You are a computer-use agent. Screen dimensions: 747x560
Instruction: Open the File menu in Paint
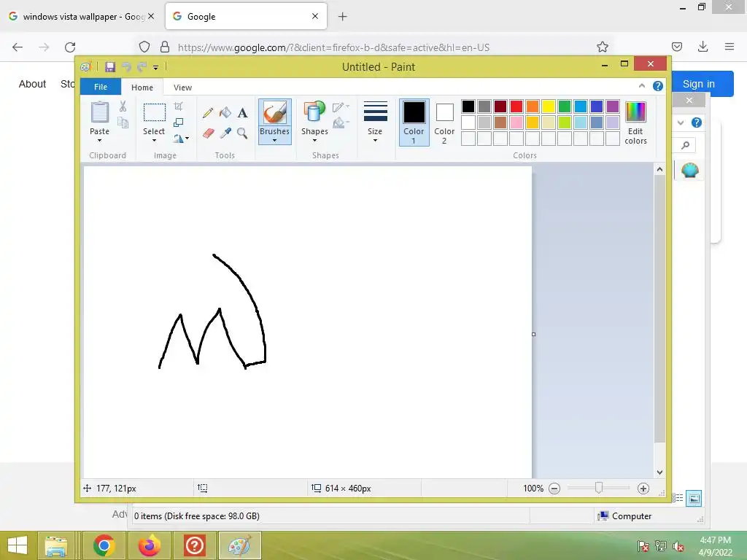pos(101,87)
